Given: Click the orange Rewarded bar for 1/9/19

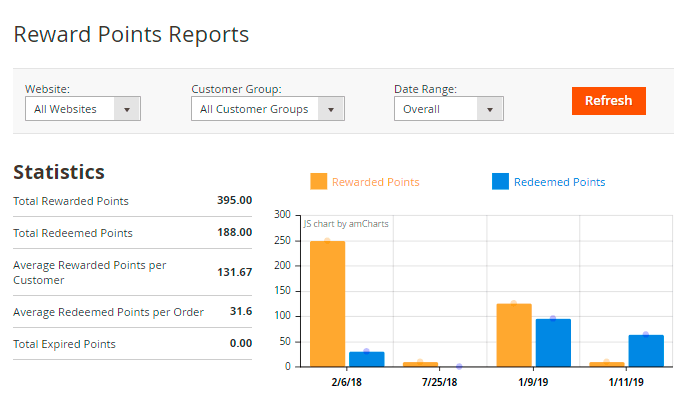Looking at the screenshot, I should click(x=514, y=335).
